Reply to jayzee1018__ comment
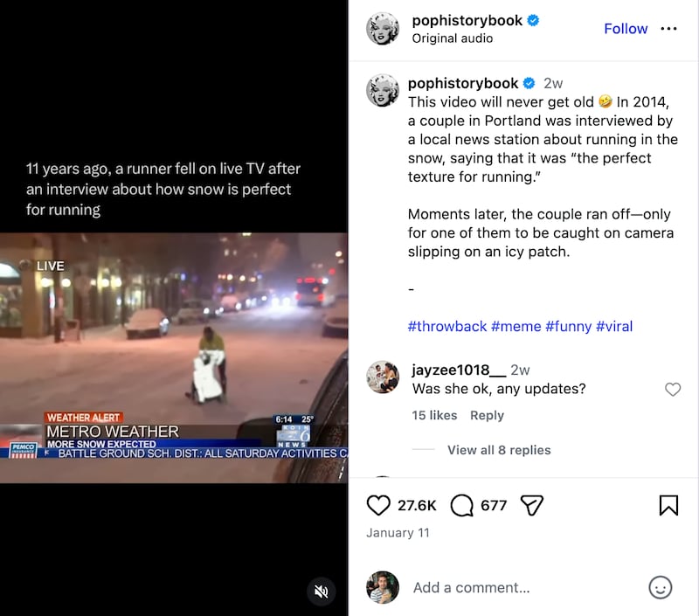The height and width of the screenshot is (616, 699). point(487,415)
